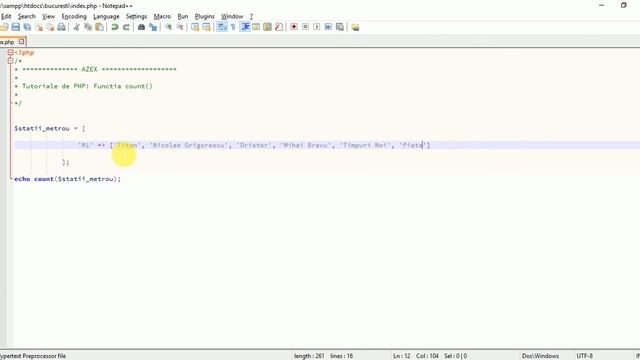This screenshot has height=360, width=640.
Task: Click the Redo arrow icon
Action: click(126, 27)
